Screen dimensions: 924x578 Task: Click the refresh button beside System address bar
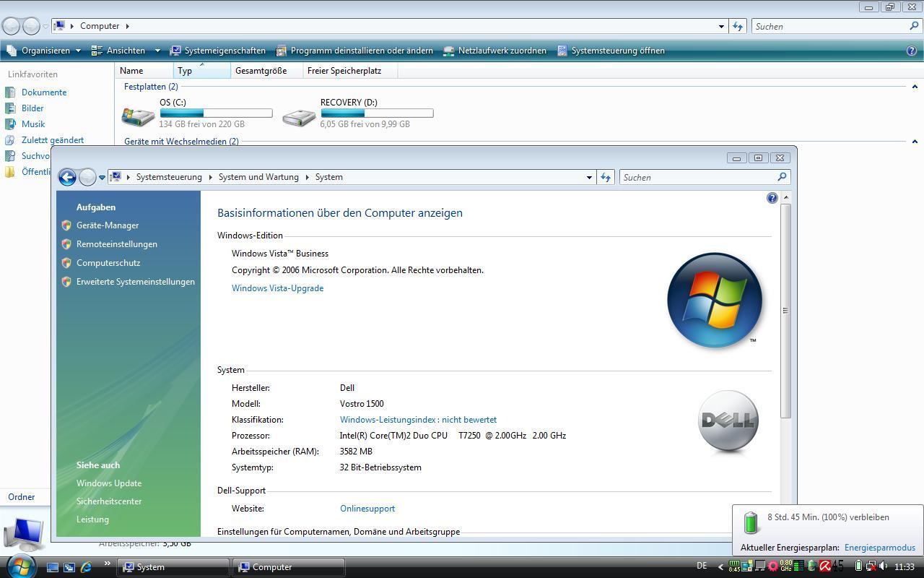coord(605,177)
